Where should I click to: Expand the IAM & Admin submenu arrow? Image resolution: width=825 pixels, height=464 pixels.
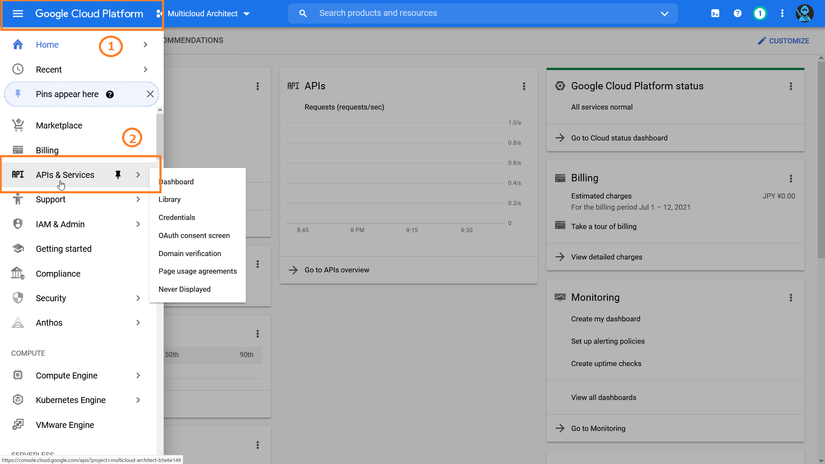138,224
